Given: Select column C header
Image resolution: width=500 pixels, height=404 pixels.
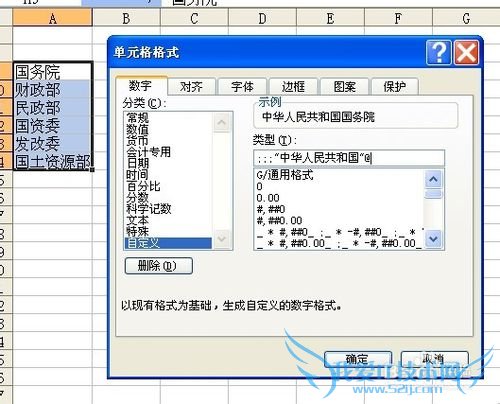Looking at the screenshot, I should click(194, 18).
